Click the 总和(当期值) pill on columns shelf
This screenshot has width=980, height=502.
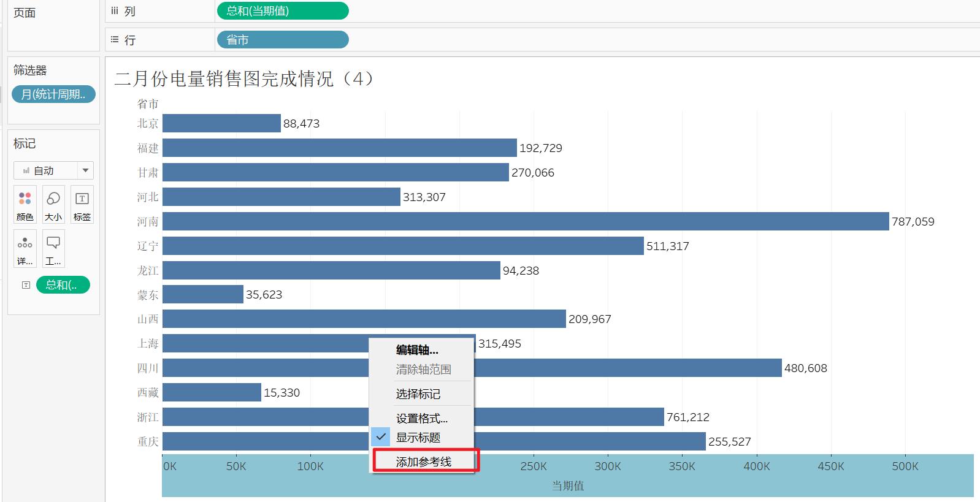pyautogui.click(x=283, y=11)
